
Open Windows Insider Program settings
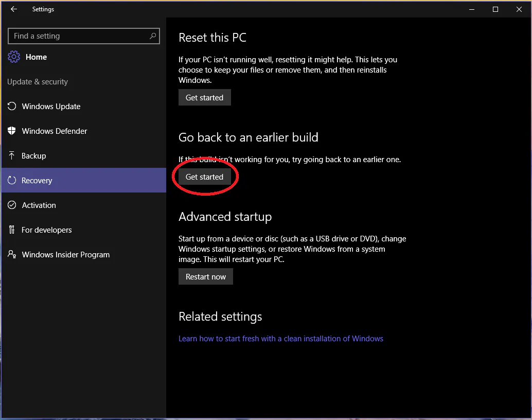coord(84,255)
